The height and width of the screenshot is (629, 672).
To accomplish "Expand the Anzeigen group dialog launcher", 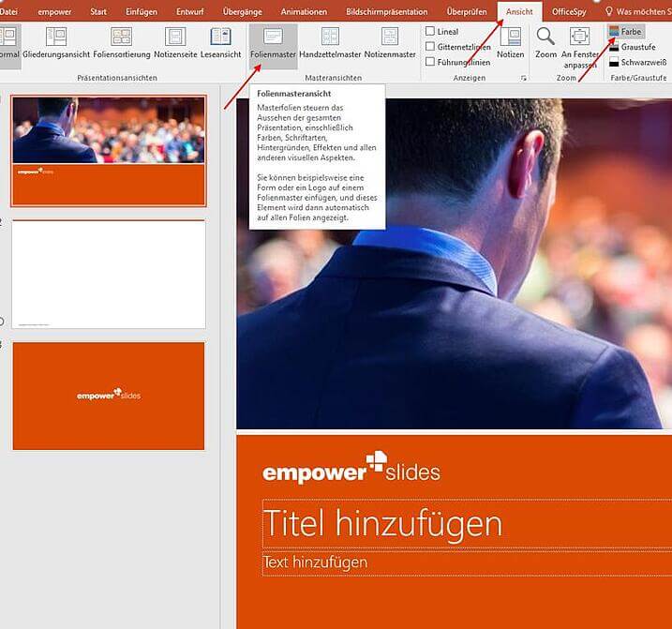I will (522, 79).
